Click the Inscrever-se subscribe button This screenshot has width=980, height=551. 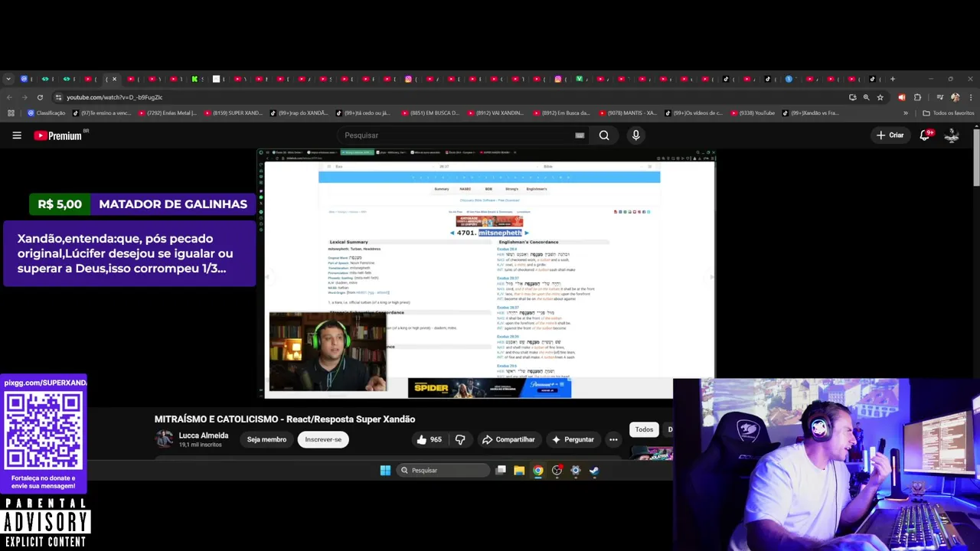click(323, 440)
